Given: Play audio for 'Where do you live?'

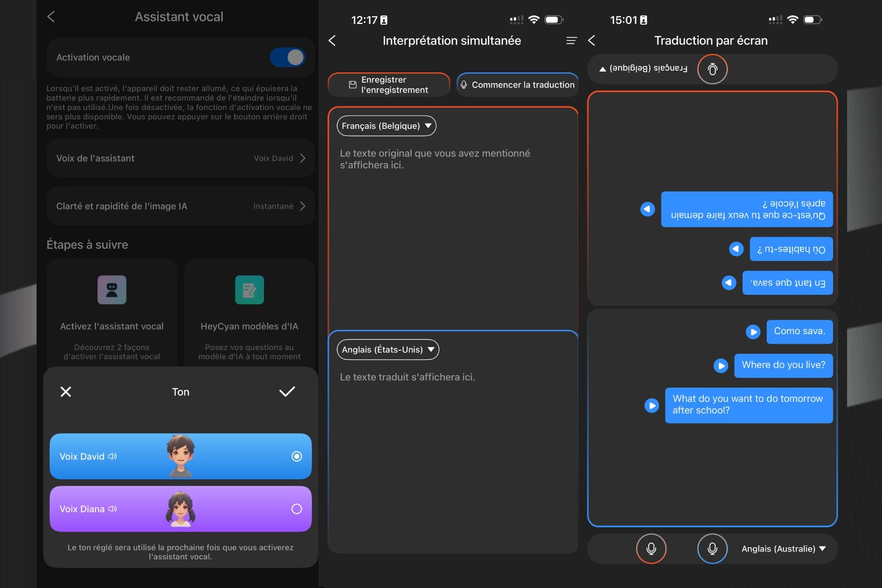Looking at the screenshot, I should 720,366.
